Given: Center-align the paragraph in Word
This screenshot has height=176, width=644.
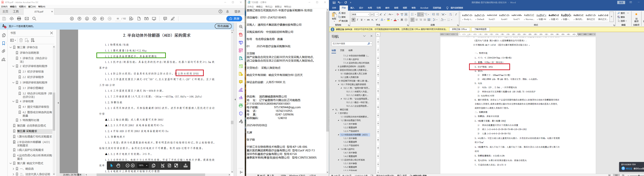Looking at the screenshot, I should pos(417,20).
